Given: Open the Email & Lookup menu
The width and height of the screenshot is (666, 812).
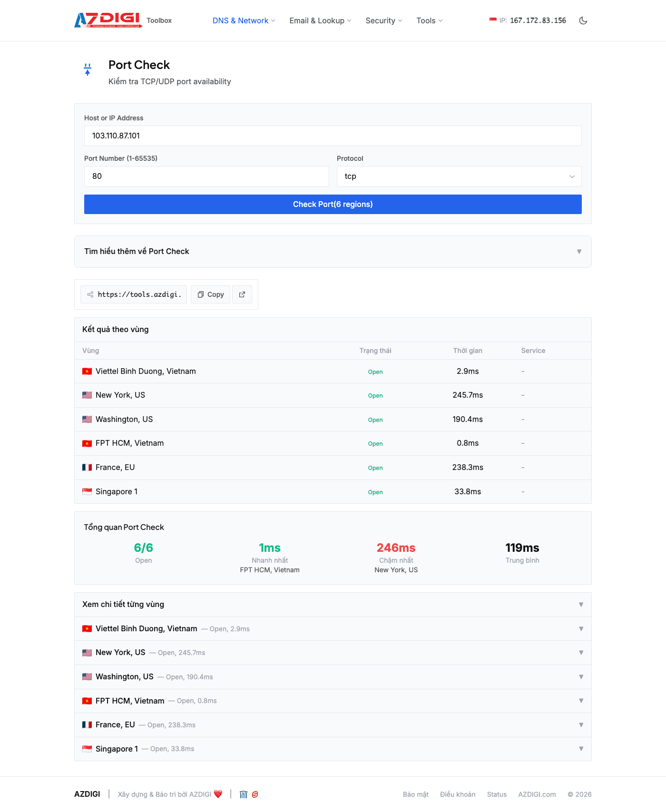Looking at the screenshot, I should (320, 20).
